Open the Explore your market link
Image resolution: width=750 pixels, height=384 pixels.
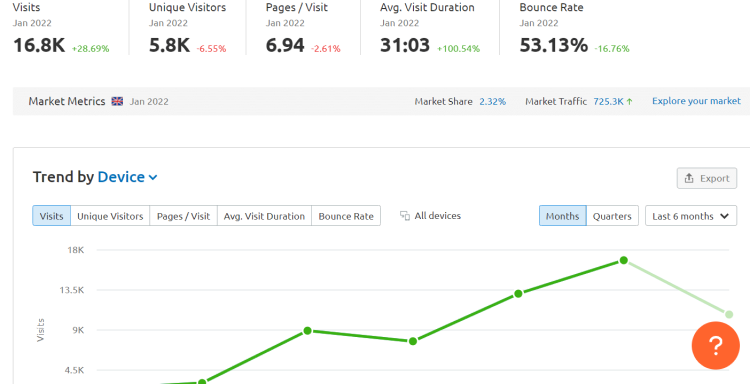pyautogui.click(x=696, y=101)
